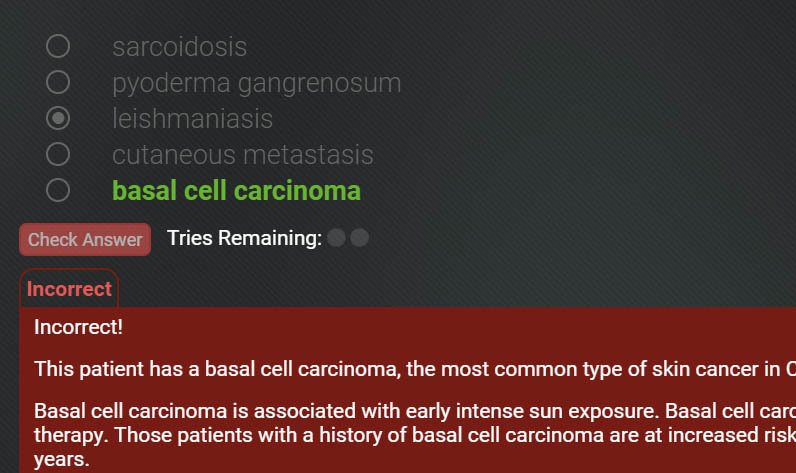
Task: Click the green basal cell carcinoma text
Action: pyautogui.click(x=237, y=191)
